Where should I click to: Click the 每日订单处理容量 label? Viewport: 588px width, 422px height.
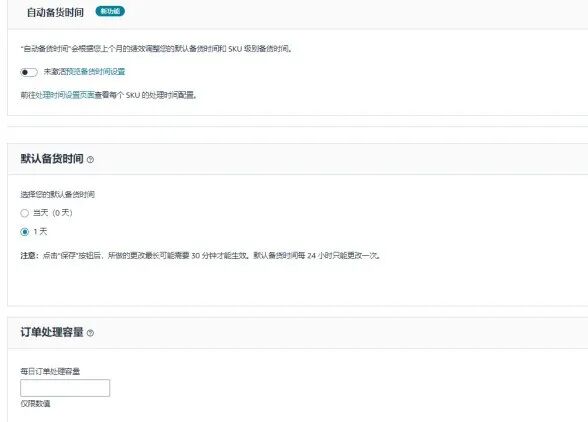point(50,371)
